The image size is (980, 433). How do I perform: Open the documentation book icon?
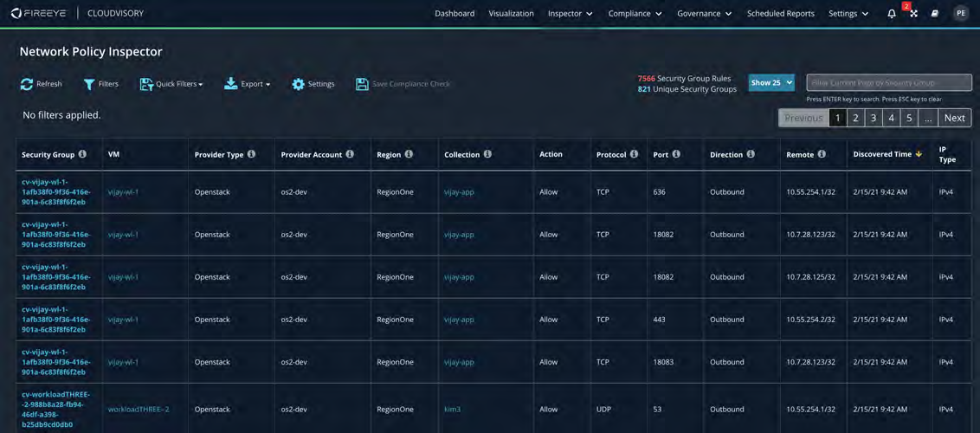point(935,14)
